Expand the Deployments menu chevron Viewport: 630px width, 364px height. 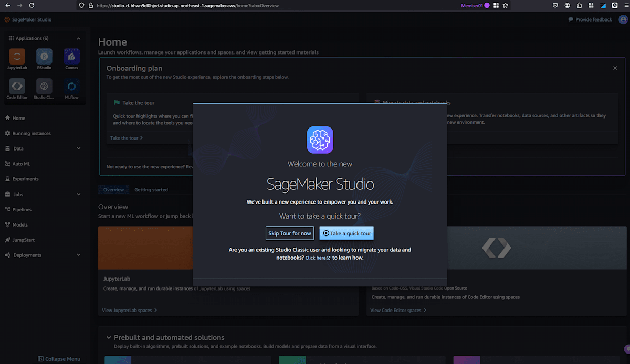[79, 255]
